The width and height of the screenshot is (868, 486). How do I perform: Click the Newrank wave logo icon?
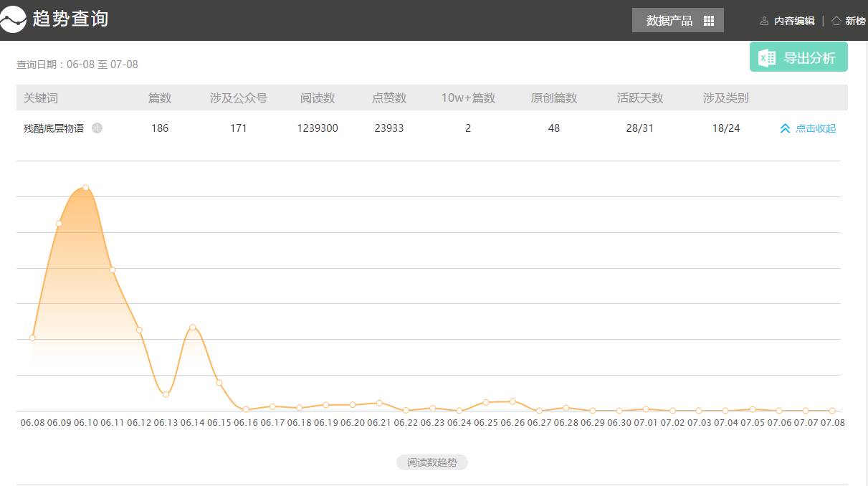(x=14, y=19)
